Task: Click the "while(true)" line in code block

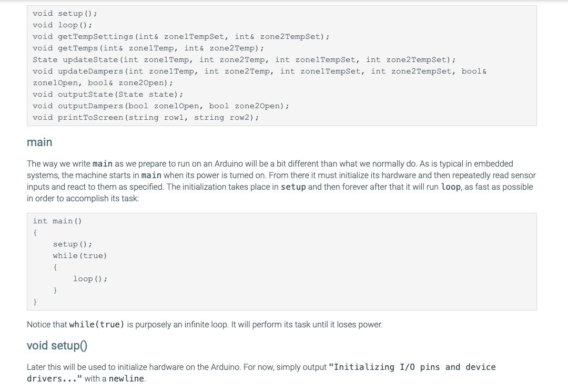Action: point(79,255)
